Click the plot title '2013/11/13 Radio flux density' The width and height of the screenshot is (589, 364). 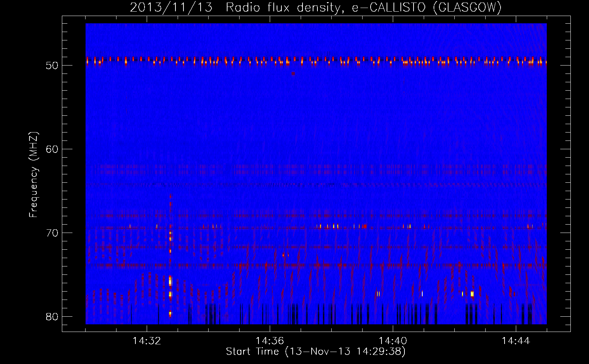236,8
